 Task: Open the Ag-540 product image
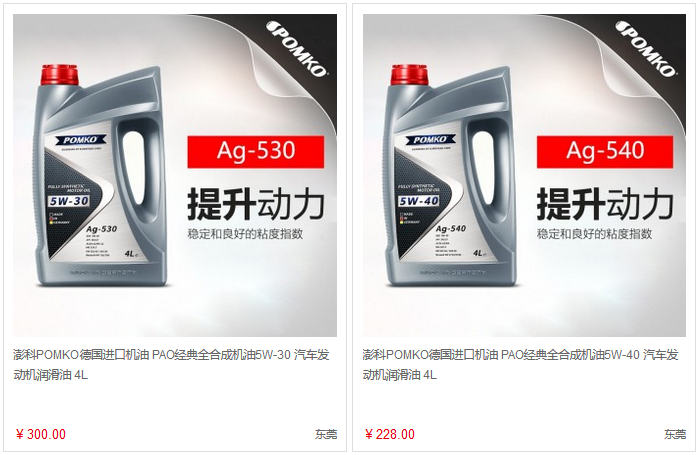click(x=524, y=175)
